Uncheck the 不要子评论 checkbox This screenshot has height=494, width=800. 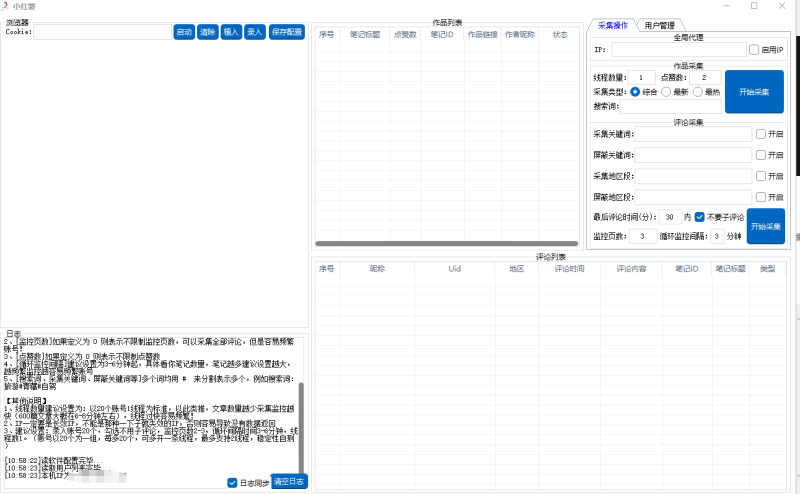pyautogui.click(x=699, y=217)
